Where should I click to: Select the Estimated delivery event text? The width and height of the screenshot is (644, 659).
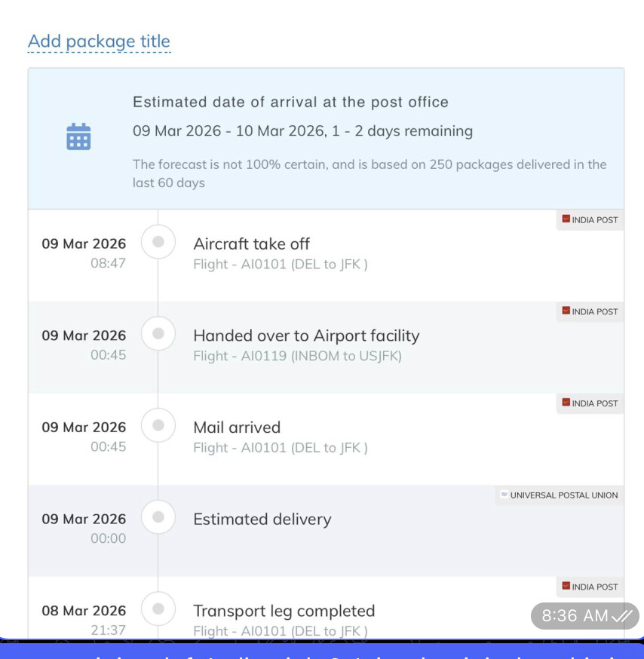[262, 520]
